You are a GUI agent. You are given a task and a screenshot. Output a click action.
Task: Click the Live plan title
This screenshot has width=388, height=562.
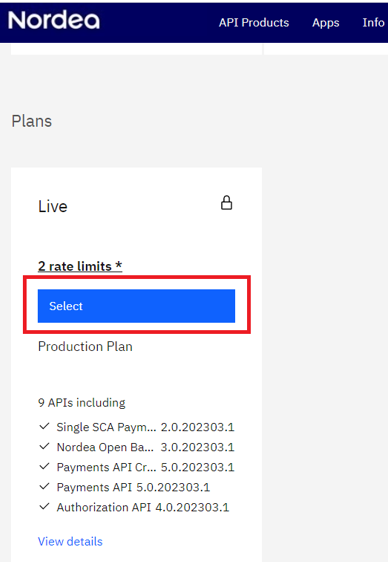[53, 206]
